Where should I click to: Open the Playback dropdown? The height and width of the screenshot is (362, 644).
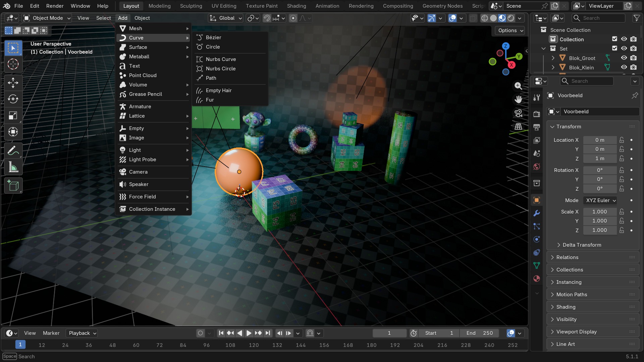(x=82, y=333)
